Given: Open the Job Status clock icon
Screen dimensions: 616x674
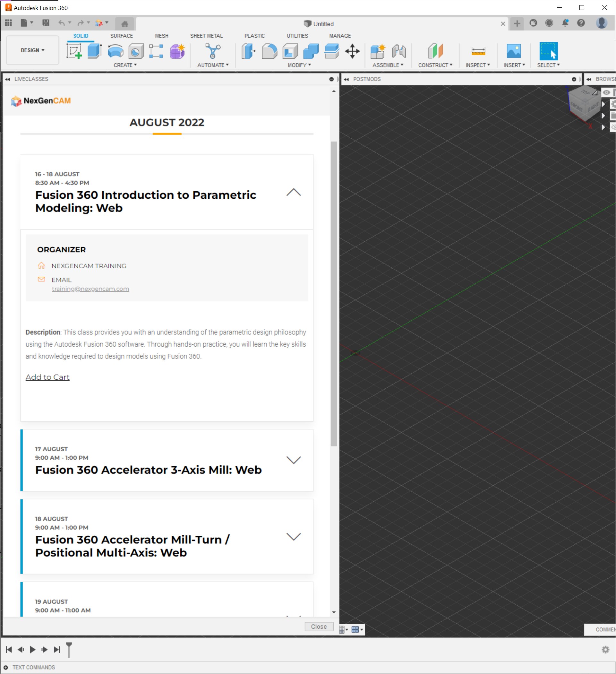Looking at the screenshot, I should pos(549,23).
